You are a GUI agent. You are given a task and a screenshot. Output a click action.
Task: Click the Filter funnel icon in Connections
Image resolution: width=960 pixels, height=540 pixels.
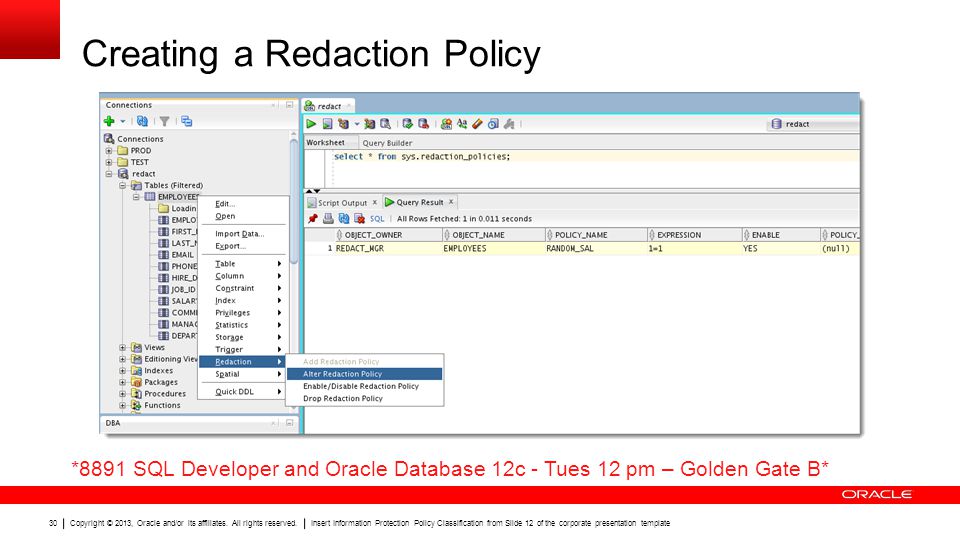164,121
